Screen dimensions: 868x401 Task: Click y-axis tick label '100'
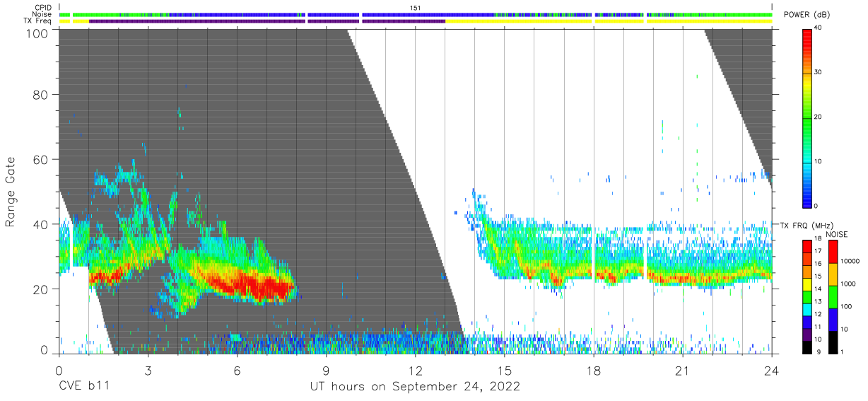(37, 33)
